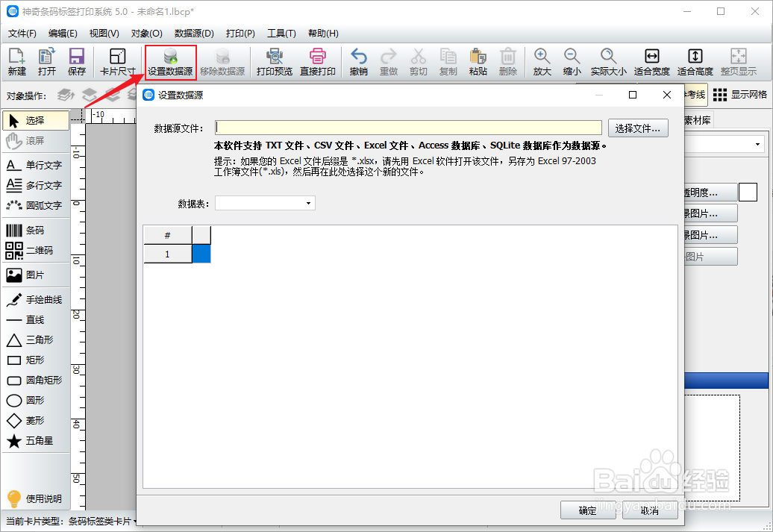
Task: Select the 菱形 diamond tool
Action: 36,421
